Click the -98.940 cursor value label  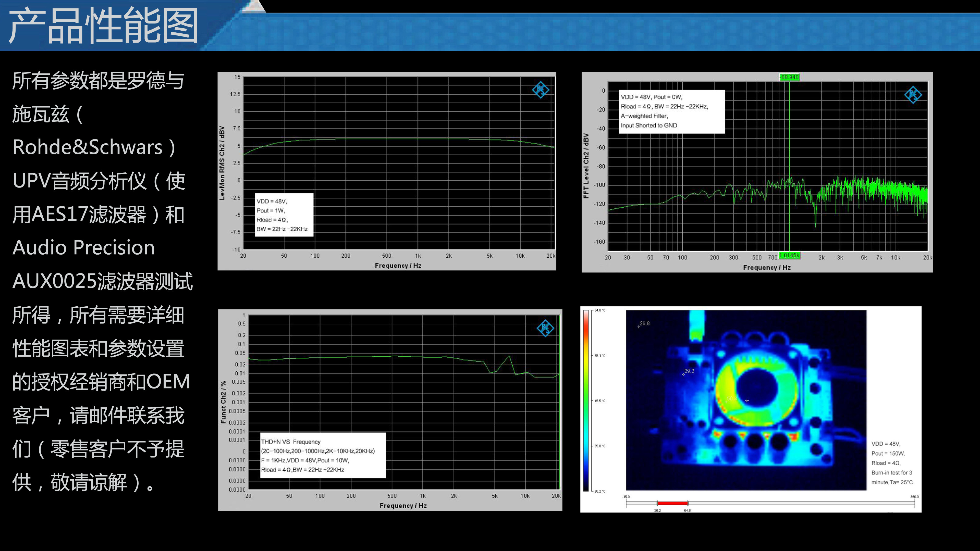[x=789, y=77]
